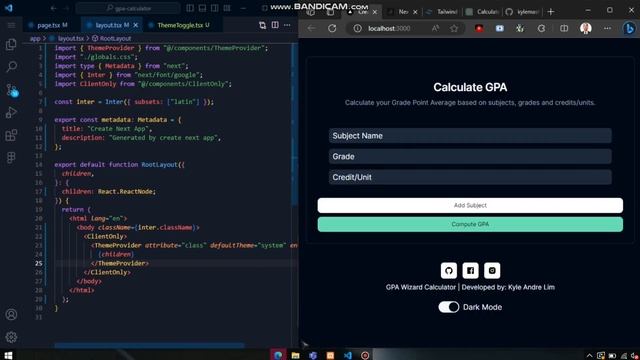Open the GitHub link icon in footer

449,270
